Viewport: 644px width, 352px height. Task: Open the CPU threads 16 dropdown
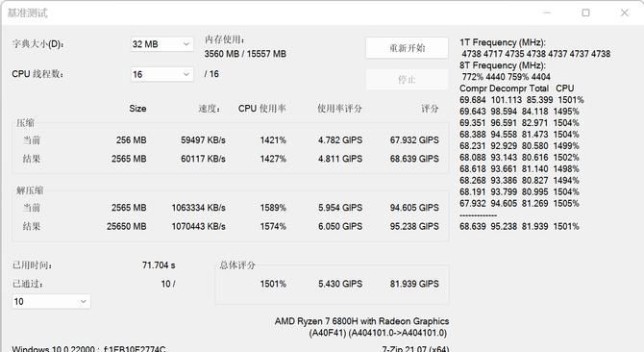click(x=161, y=74)
